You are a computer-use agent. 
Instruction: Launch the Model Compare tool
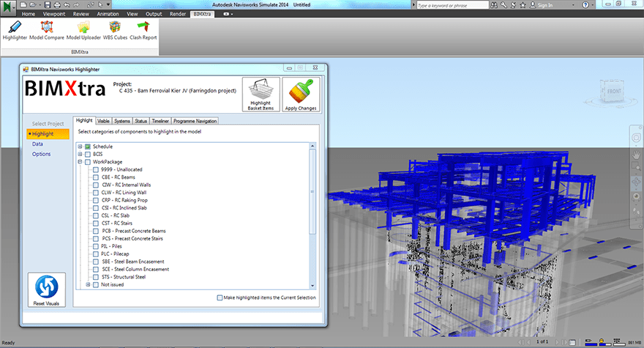tap(46, 31)
